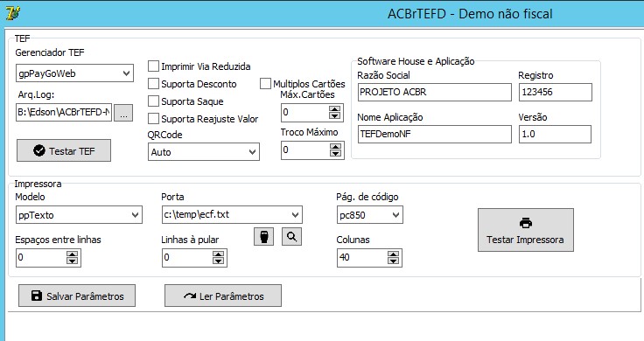The height and width of the screenshot is (341, 644).
Task: Click the application icon in the title bar
Action: pyautogui.click(x=13, y=13)
